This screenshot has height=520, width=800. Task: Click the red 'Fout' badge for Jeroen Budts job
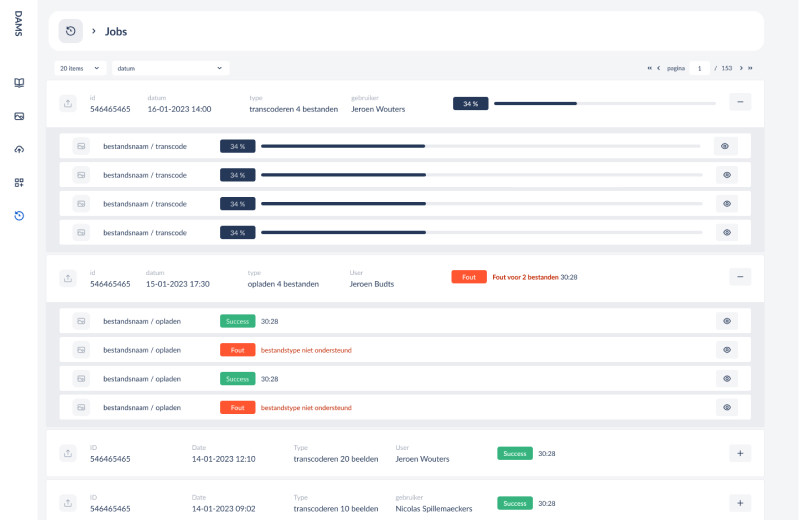click(468, 277)
